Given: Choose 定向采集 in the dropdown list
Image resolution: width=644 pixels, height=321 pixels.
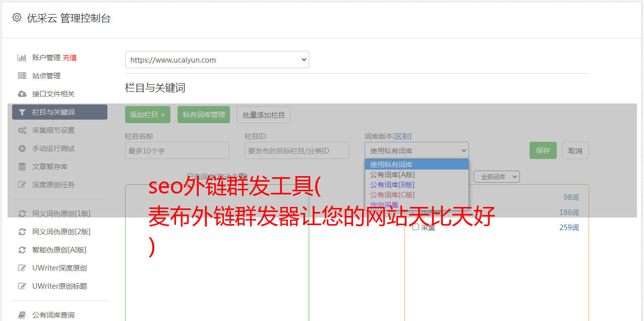Looking at the screenshot, I should 417,205.
